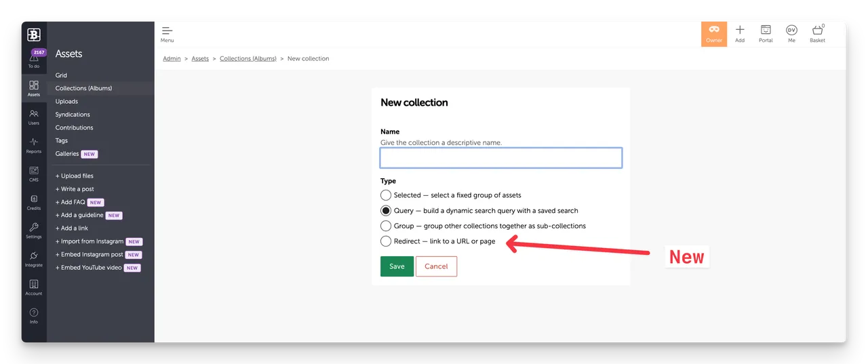Click + Embed YouTube video link
The width and height of the screenshot is (868, 364).
(89, 268)
